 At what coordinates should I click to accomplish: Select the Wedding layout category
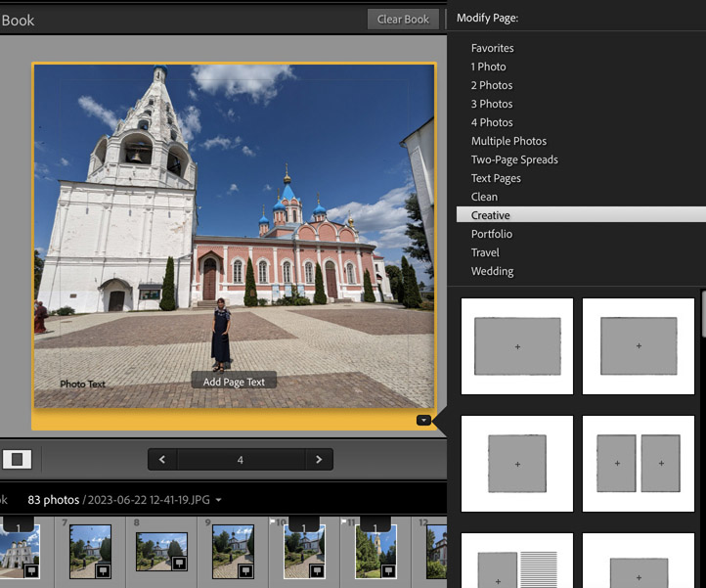coord(492,271)
